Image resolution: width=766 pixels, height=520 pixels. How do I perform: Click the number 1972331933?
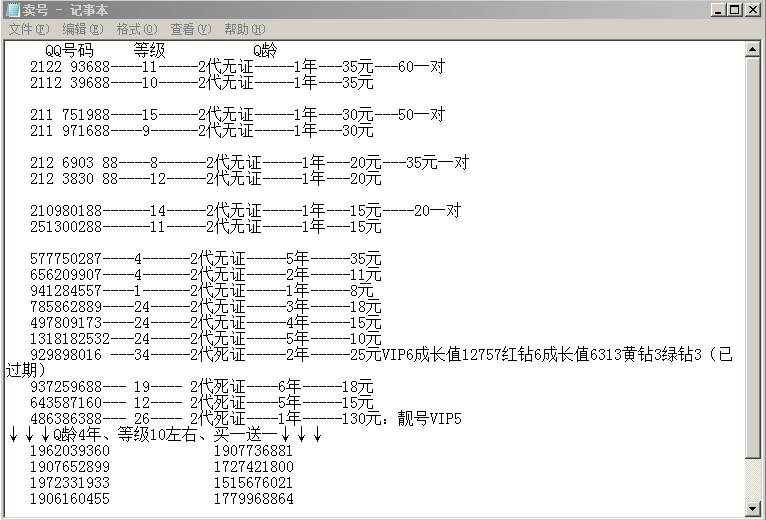(x=70, y=483)
